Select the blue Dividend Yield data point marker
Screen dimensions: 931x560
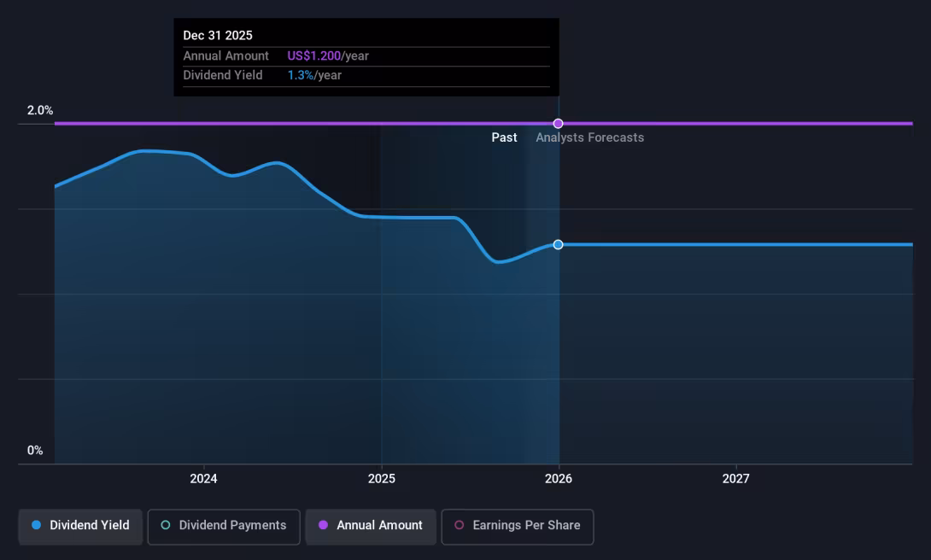[x=558, y=244]
